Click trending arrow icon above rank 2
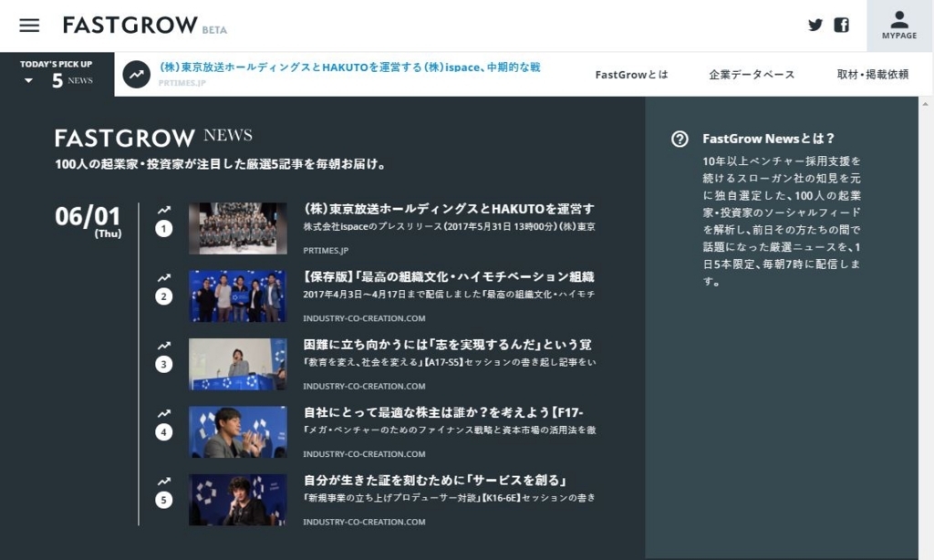The image size is (934, 560). point(164,278)
